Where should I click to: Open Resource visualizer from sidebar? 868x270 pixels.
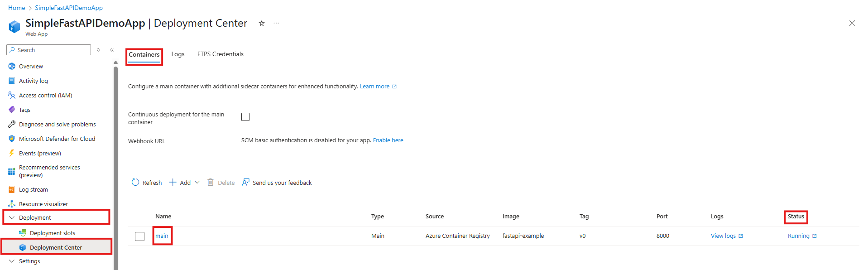tap(43, 204)
